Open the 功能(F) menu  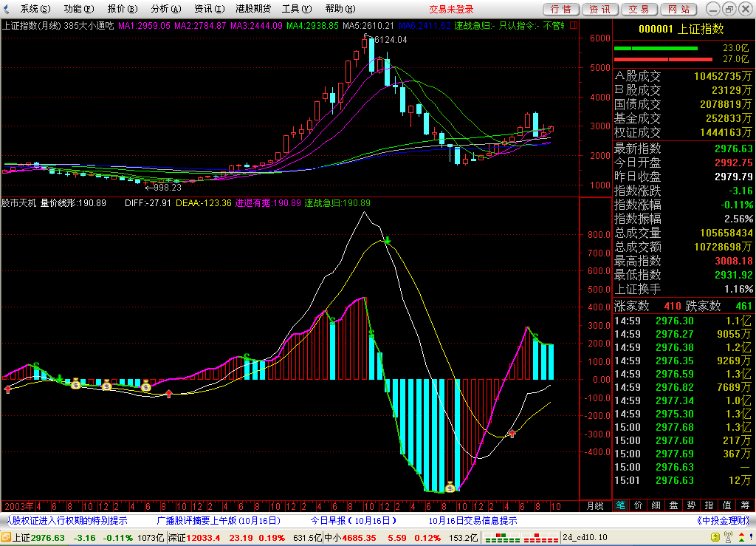(x=78, y=9)
